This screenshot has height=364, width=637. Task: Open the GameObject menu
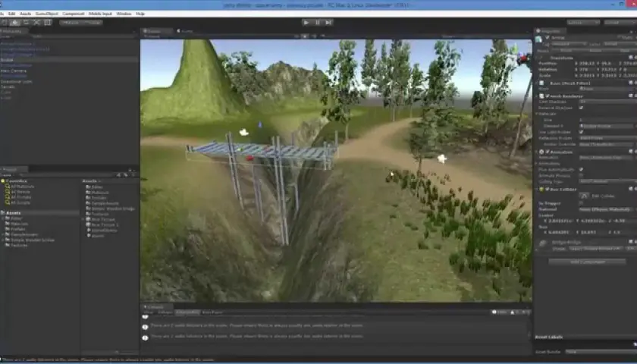(x=47, y=14)
